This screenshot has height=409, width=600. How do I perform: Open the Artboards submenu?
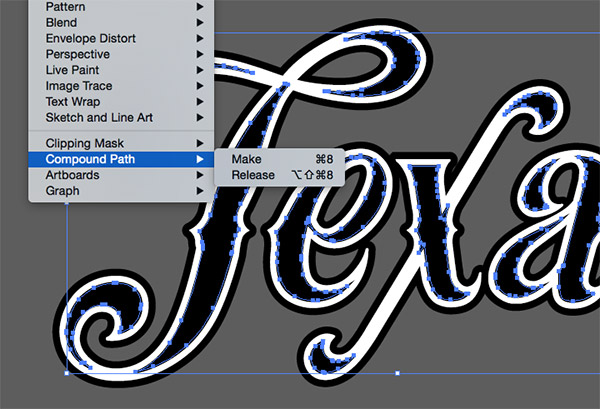(73, 175)
